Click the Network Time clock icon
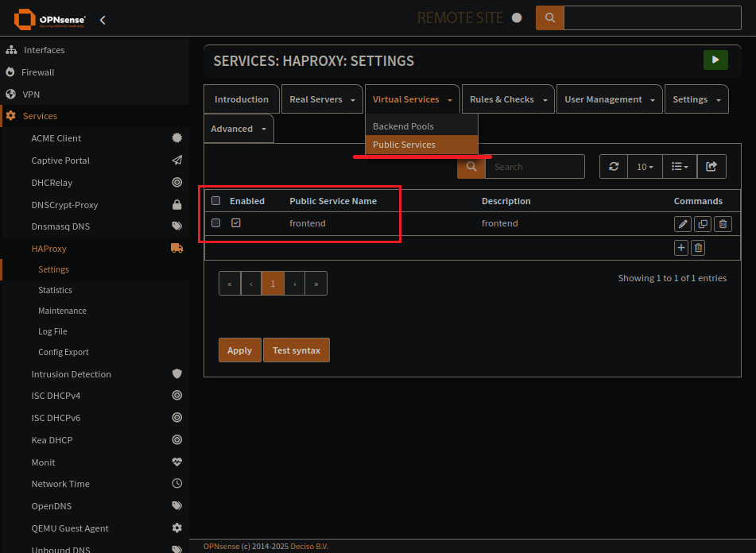The width and height of the screenshot is (756, 553). point(177,484)
